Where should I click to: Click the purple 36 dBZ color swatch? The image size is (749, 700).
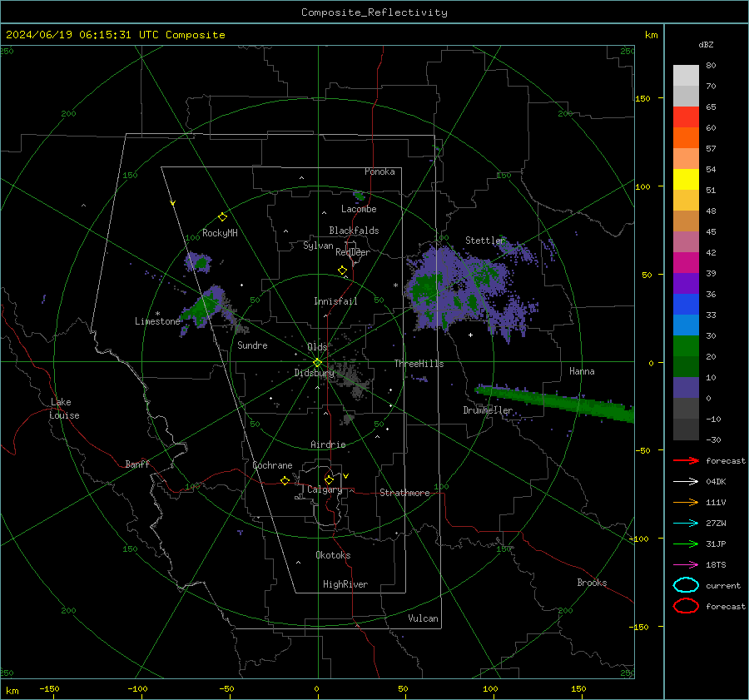point(686,284)
